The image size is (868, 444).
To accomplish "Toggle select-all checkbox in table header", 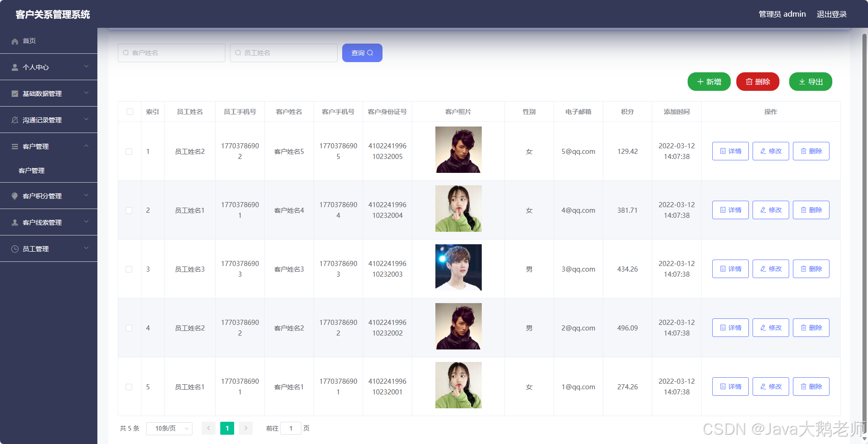I will (130, 112).
